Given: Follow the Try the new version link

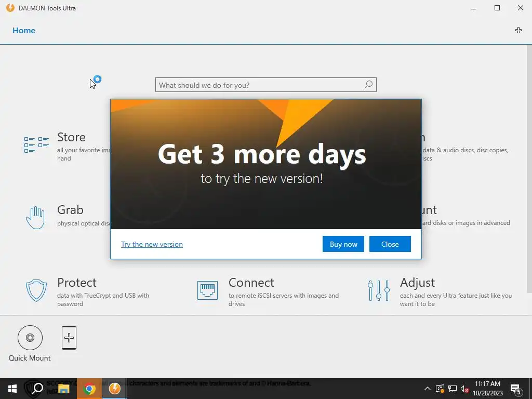Looking at the screenshot, I should click(x=152, y=244).
